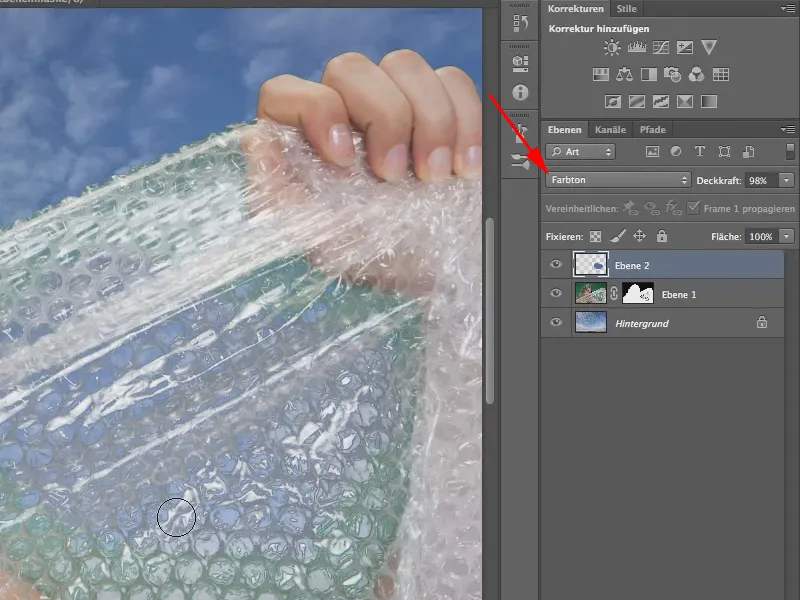Viewport: 800px width, 600px height.
Task: Click link icon between Ebene 1 thumbnail and mask
Action: tap(614, 293)
